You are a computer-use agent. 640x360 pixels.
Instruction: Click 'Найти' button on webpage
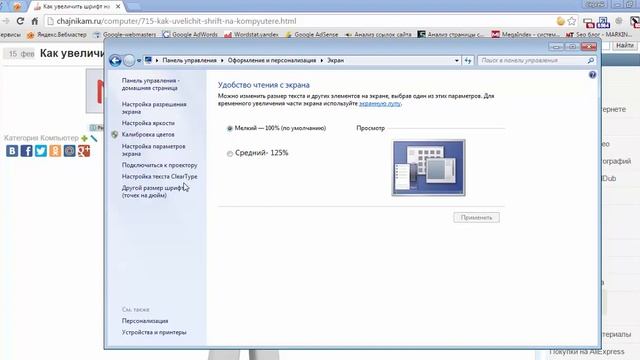(x=624, y=45)
